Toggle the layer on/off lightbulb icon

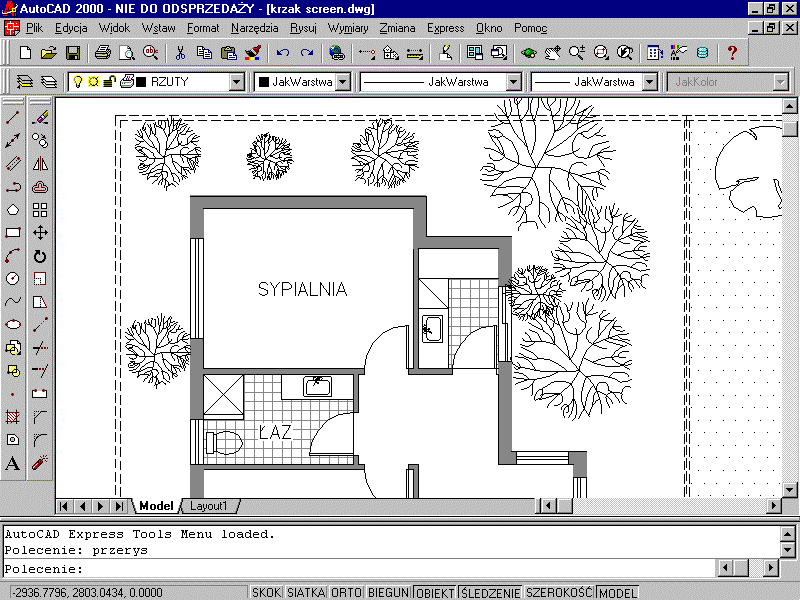point(78,82)
